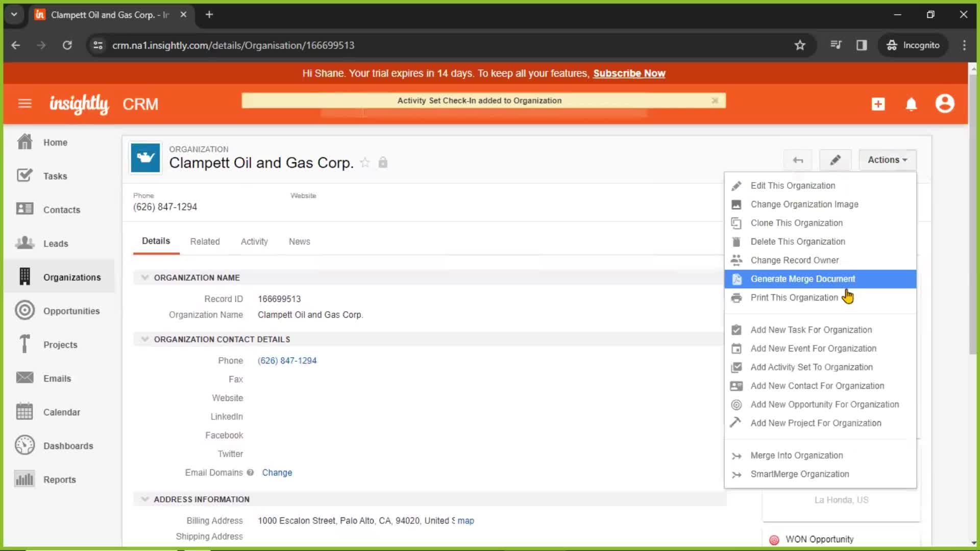The width and height of the screenshot is (980, 551).
Task: Click the WON Opportunity entry
Action: [x=819, y=539]
